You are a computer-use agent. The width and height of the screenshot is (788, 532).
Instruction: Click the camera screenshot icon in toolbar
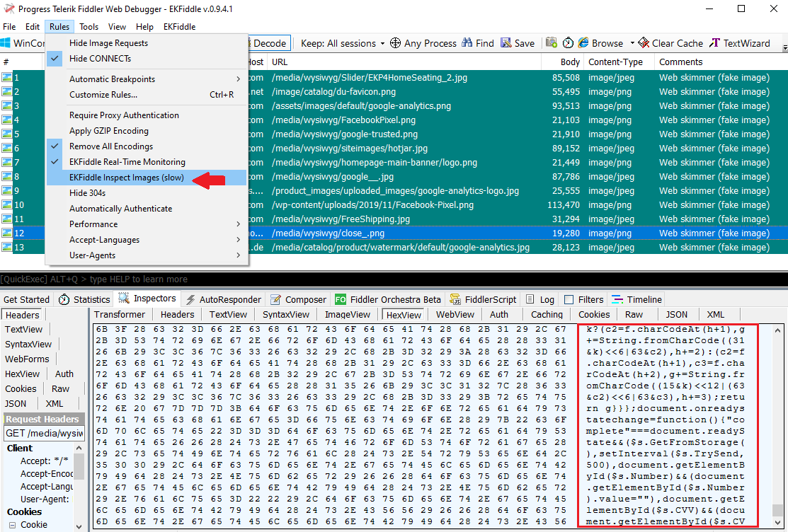[x=552, y=43]
